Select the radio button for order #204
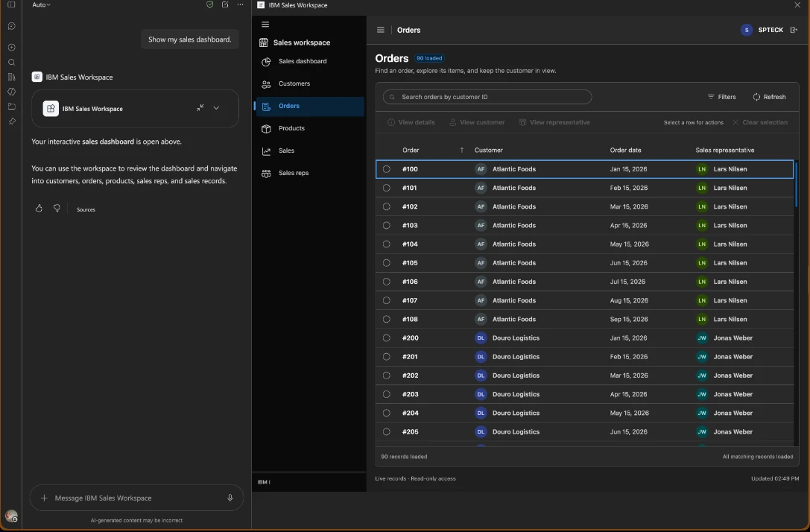 387,414
